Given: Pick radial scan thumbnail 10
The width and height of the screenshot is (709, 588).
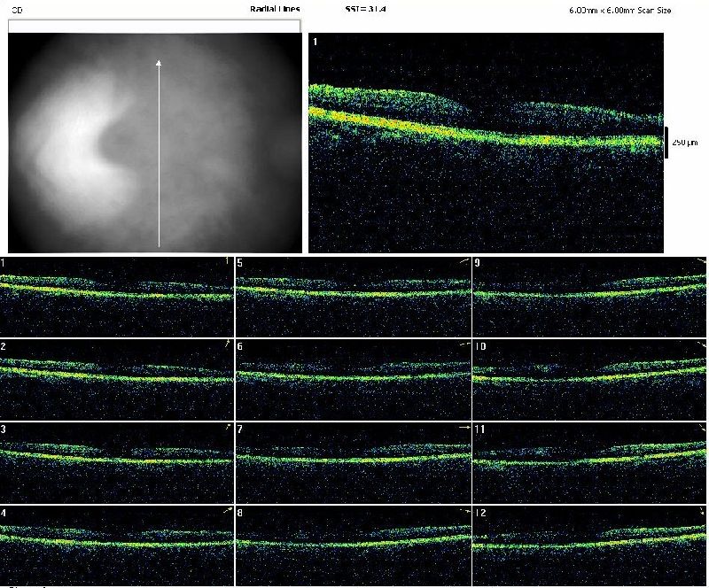Looking at the screenshot, I should click(x=590, y=379).
